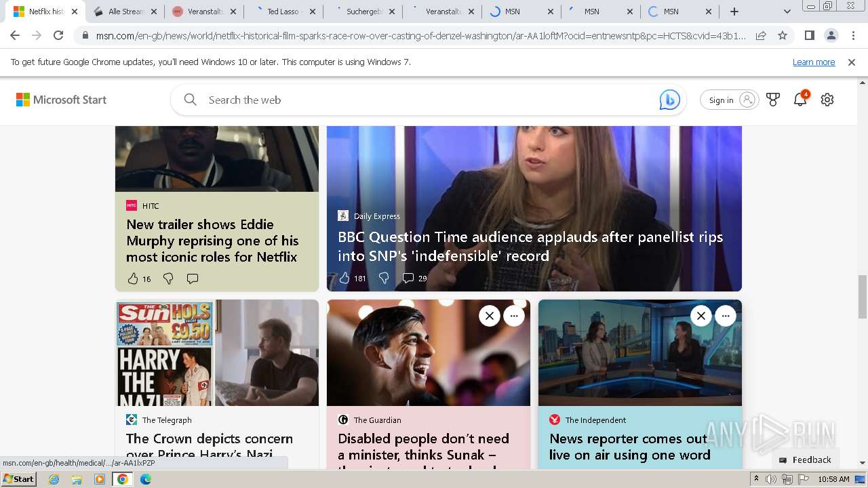Click the HITC source label
Screen dimensions: 868x488
tap(151, 205)
